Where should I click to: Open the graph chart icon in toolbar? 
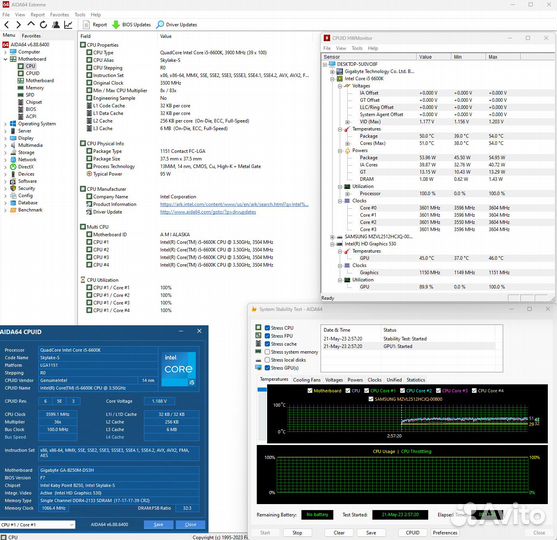click(68, 25)
